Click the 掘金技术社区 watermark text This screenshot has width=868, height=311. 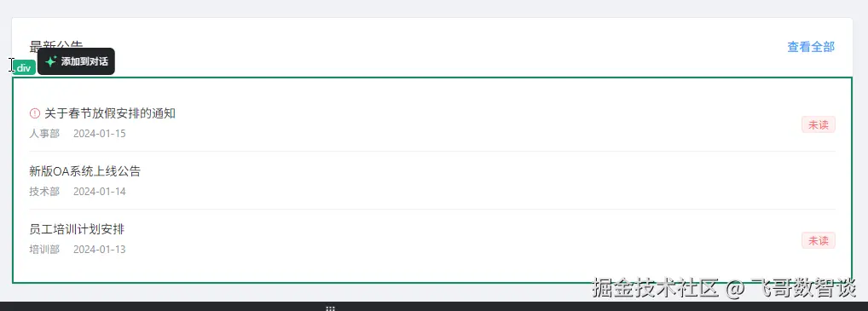pyautogui.click(x=656, y=288)
